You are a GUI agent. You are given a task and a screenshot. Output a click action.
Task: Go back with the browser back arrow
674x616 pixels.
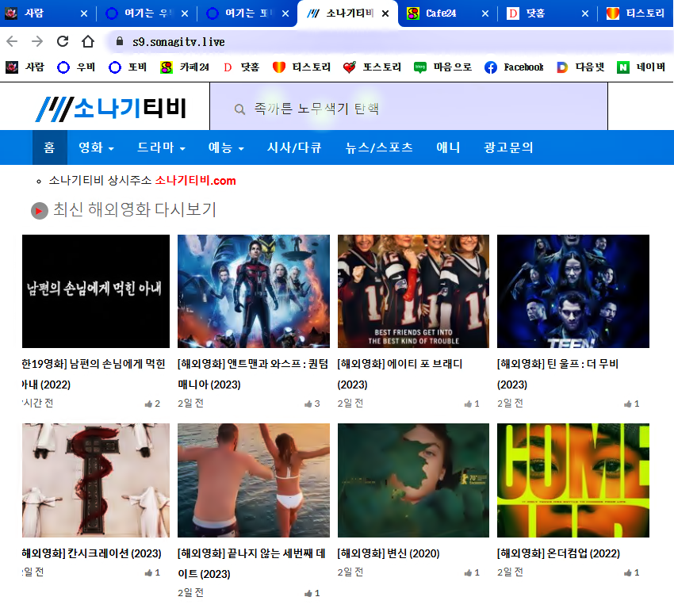pyautogui.click(x=12, y=41)
